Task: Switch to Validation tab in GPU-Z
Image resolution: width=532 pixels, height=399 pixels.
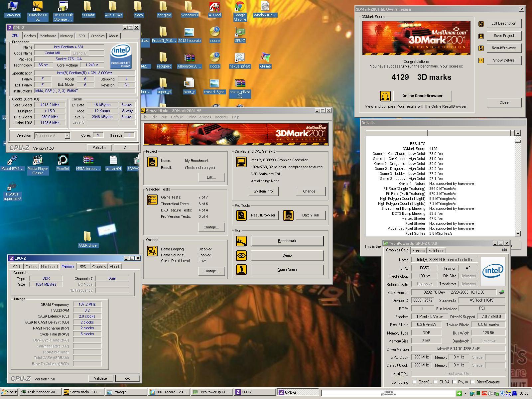Action: pyautogui.click(x=437, y=251)
